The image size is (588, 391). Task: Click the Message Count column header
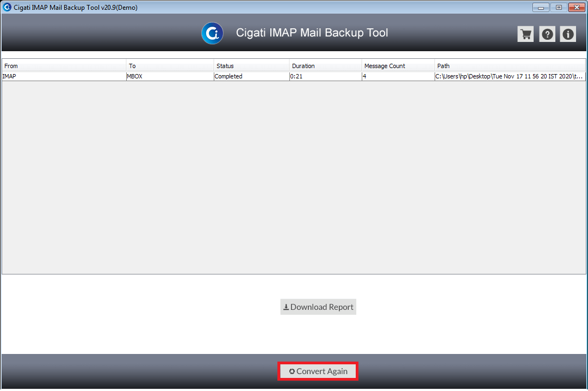(x=398, y=66)
